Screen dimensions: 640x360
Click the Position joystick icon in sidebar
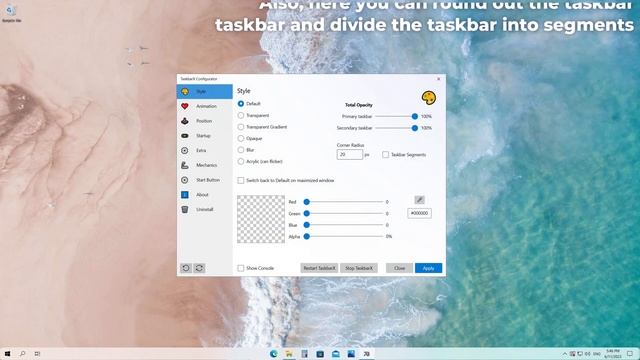click(x=184, y=121)
